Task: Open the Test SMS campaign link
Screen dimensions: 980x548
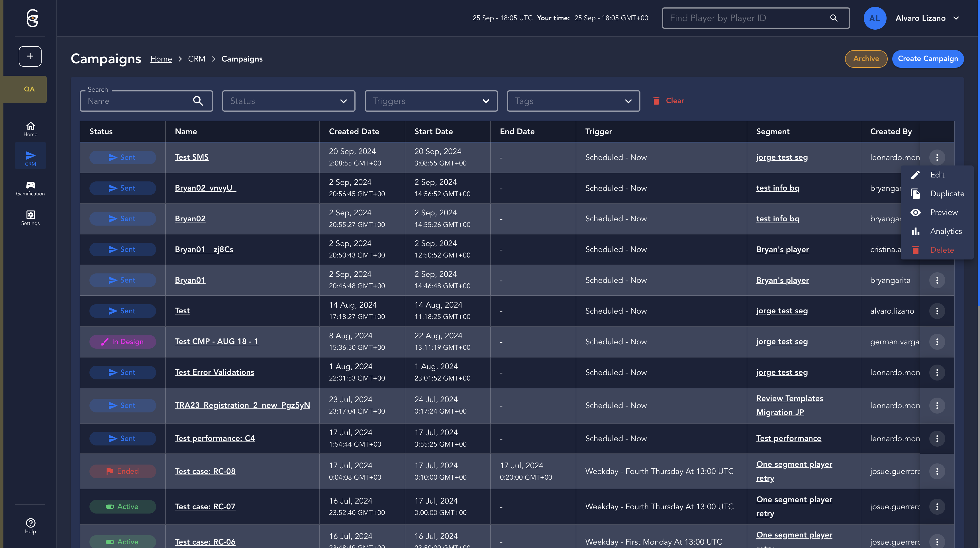Action: [192, 158]
